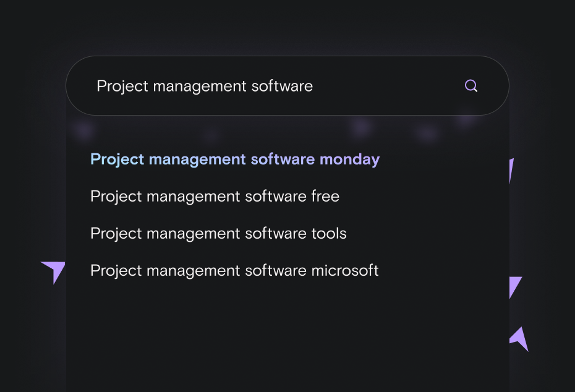This screenshot has height=392, width=575.
Task: Click the blurred glow dot beneath the search icon
Action: click(466, 119)
